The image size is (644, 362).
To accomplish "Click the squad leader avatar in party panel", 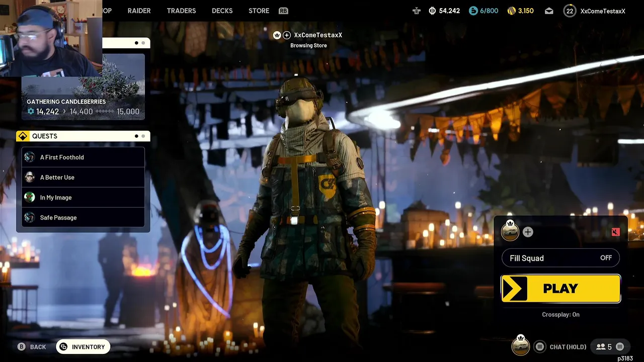I will pos(510,231).
